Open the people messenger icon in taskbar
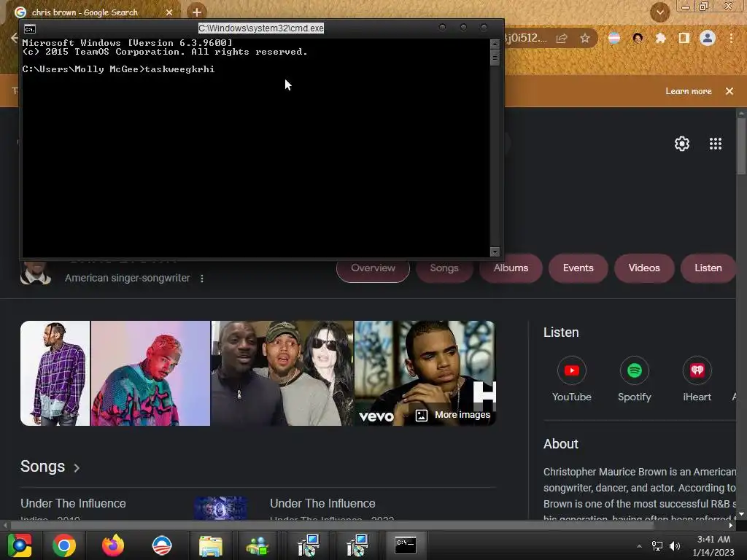The width and height of the screenshot is (747, 560). coord(258,545)
